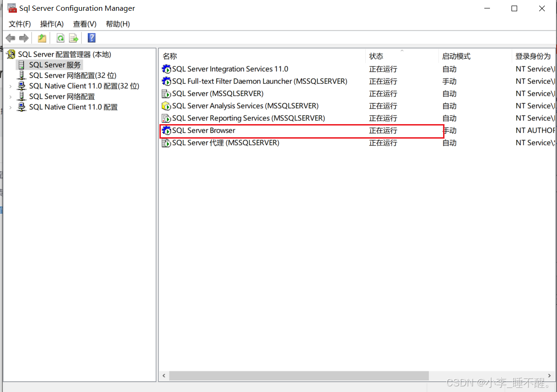Image resolution: width=557 pixels, height=392 pixels.
Task: Click the SQL Server 服务 tree icon
Action: pyautogui.click(x=21, y=65)
